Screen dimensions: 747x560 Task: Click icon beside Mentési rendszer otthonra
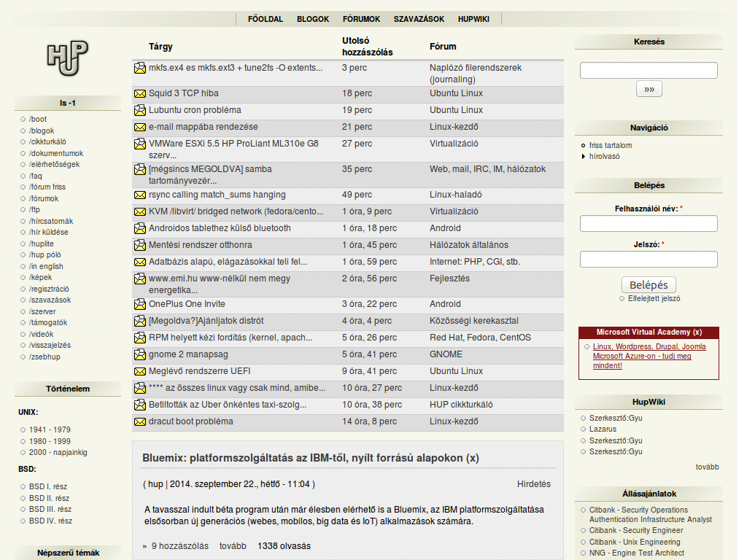[x=140, y=245]
